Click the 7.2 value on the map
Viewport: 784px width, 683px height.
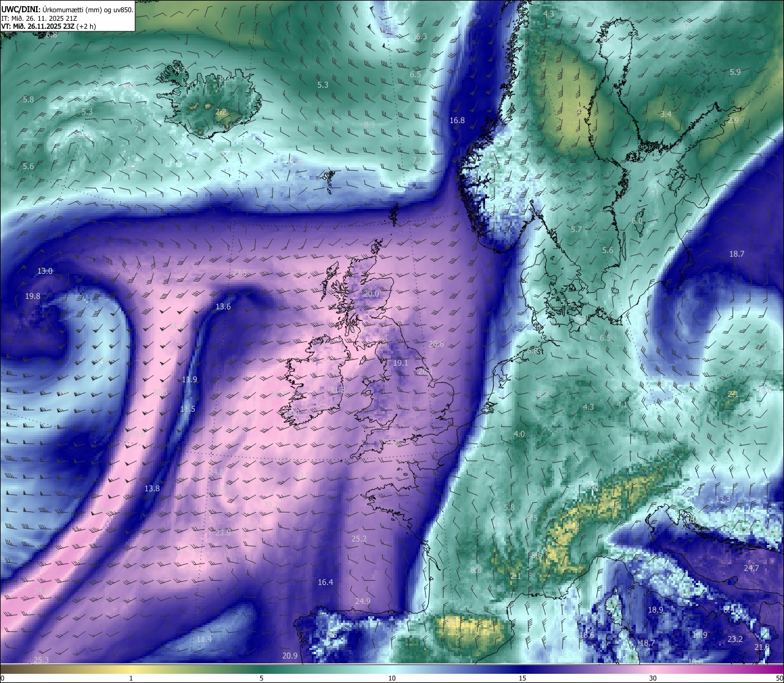point(417,160)
